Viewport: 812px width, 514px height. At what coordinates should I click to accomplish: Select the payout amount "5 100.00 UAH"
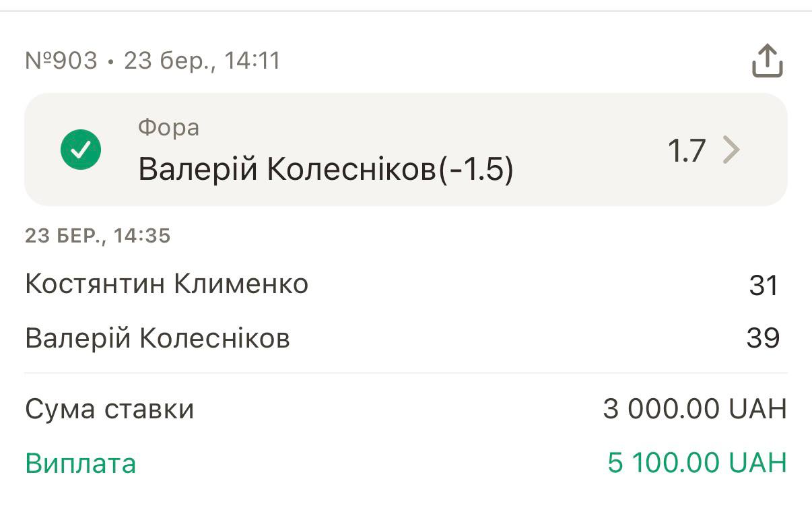tap(697, 463)
